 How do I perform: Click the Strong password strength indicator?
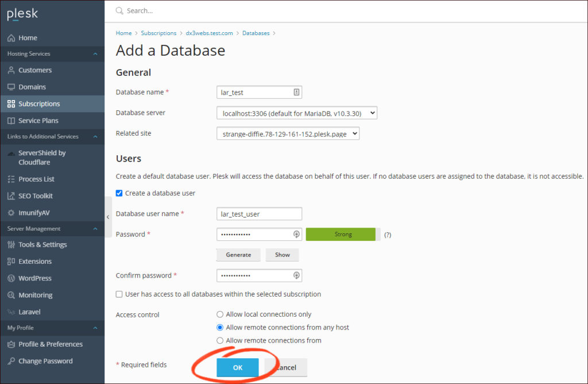[341, 234]
